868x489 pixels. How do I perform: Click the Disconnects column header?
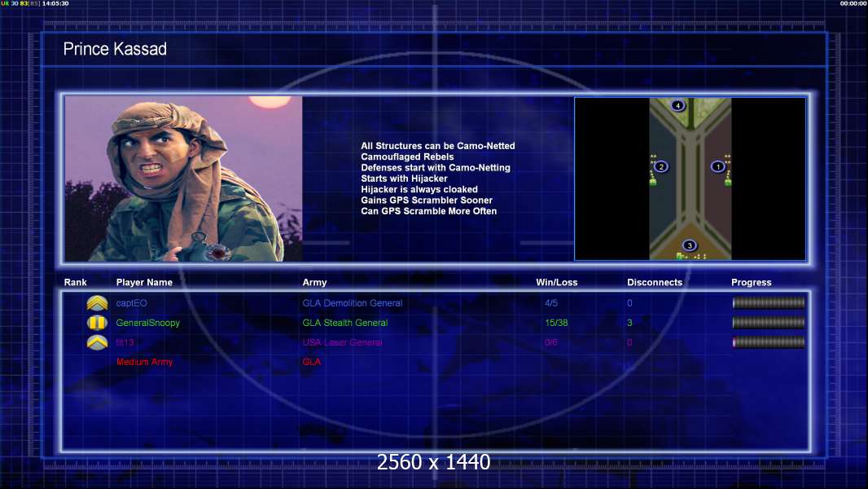[x=655, y=282]
